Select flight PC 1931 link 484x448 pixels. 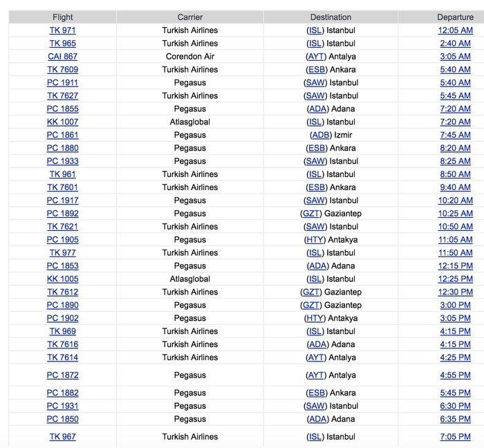[62, 406]
